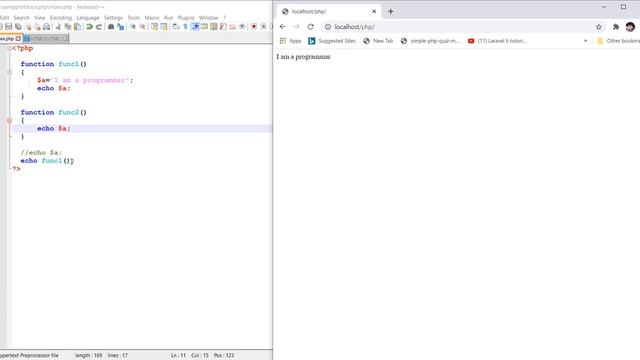Collapse the <?php fold marker
This screenshot has height=360, width=640.
coord(9,48)
